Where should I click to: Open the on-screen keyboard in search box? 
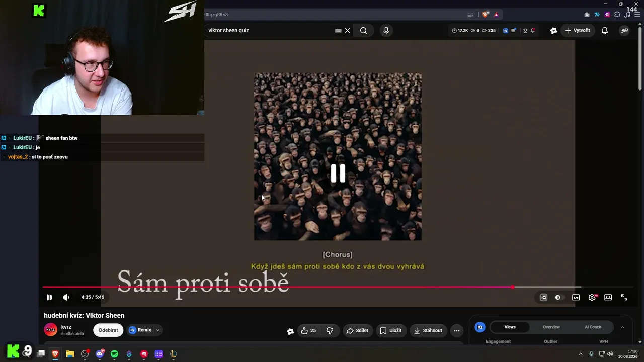click(x=338, y=30)
